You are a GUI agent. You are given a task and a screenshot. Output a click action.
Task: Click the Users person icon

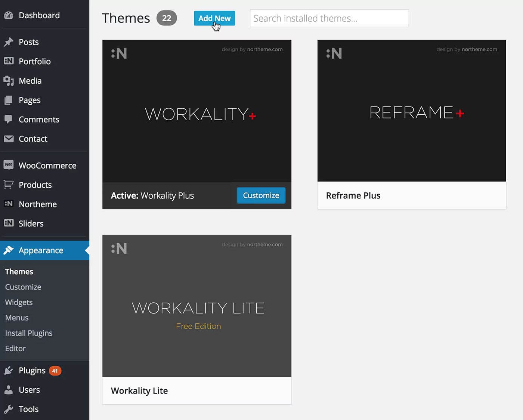9,390
